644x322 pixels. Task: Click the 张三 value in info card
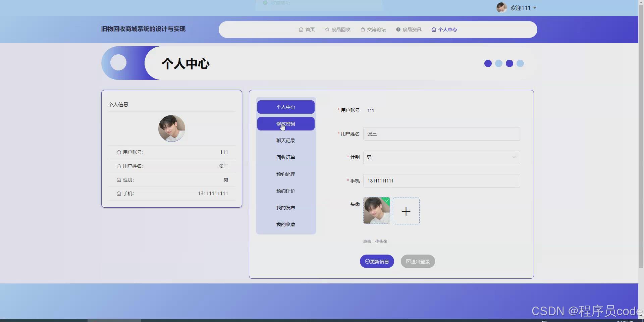click(x=223, y=166)
